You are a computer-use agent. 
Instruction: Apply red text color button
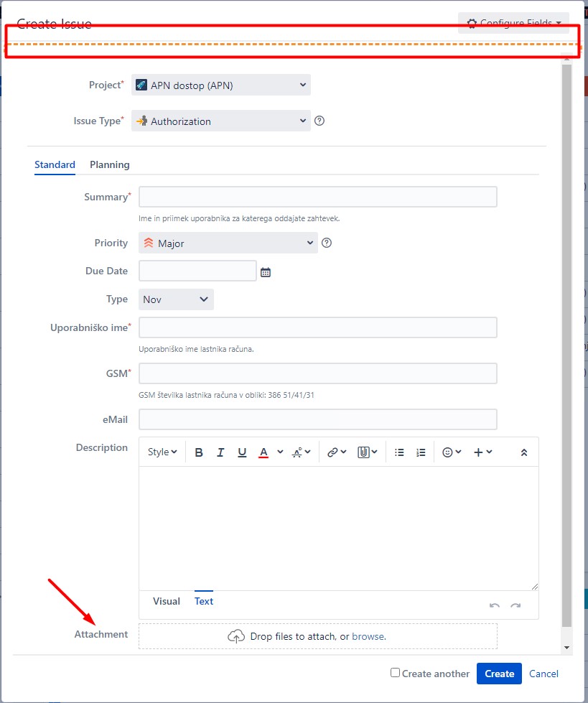263,452
